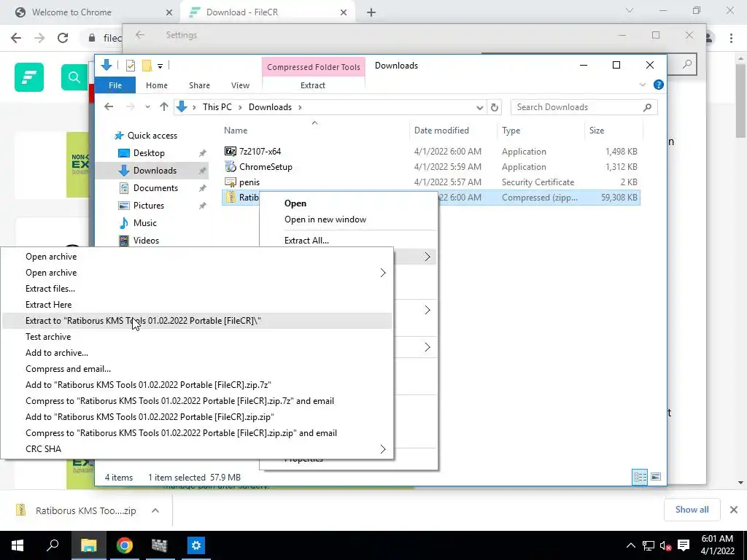Open Chrome from the taskbar
The image size is (747, 560).
pos(124,545)
